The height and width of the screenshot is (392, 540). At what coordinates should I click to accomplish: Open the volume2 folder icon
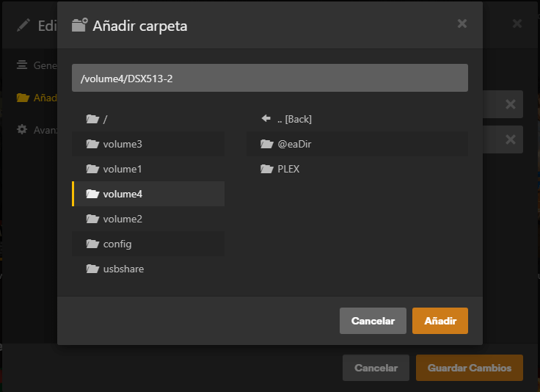pos(92,219)
